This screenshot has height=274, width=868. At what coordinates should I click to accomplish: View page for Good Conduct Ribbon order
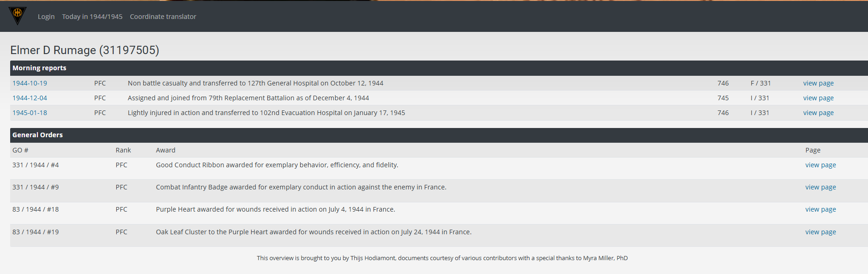[820, 165]
